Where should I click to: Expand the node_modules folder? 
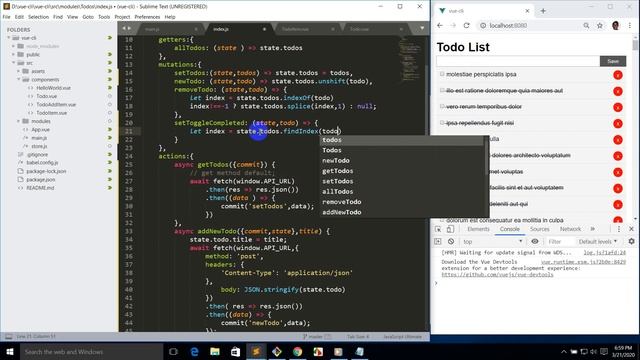tap(13, 46)
